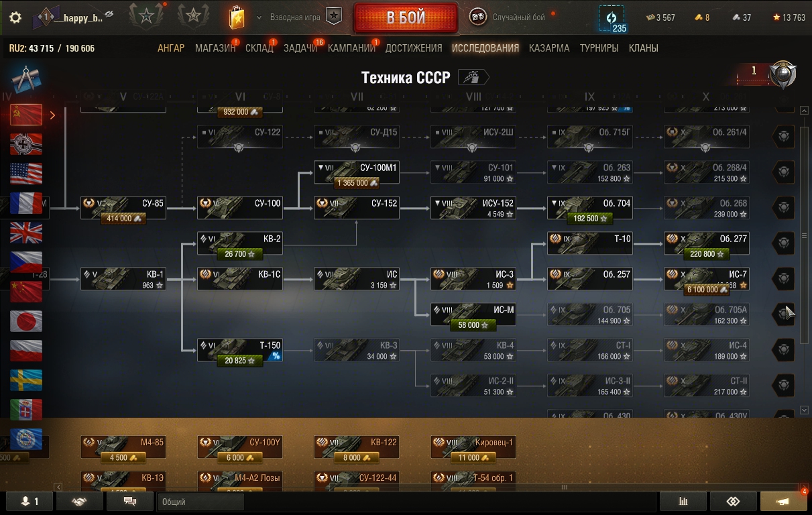Open the chat channels speech bubble icon
This screenshot has height=515, width=812.
click(130, 502)
